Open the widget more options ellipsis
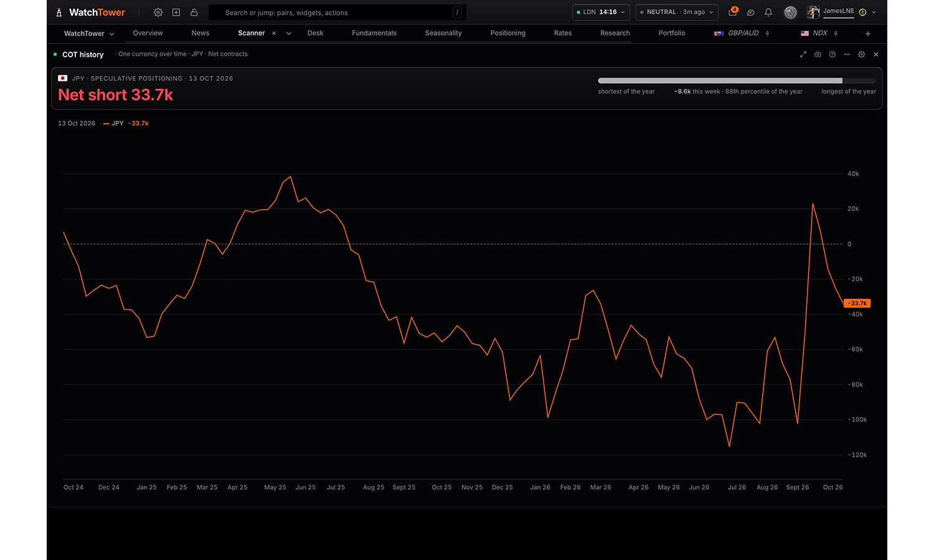Image resolution: width=934 pixels, height=560 pixels. pos(847,55)
